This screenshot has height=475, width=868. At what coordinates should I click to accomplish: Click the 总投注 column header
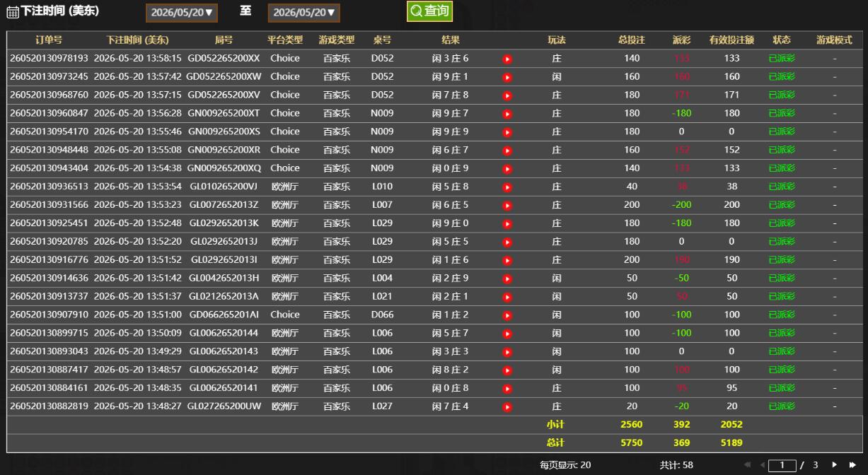(x=632, y=40)
